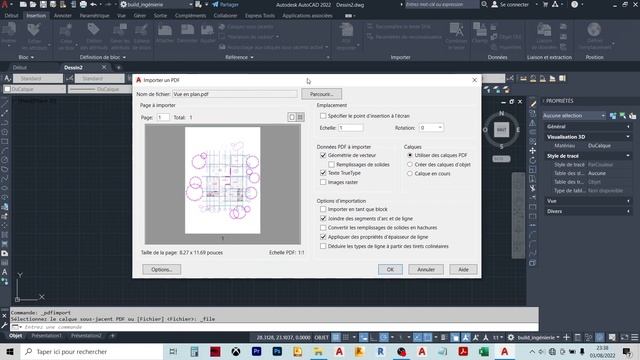Screen dimensions: 640x360
Task: Check 'Convertir les remplissages de solides en hachures'
Action: [323, 227]
